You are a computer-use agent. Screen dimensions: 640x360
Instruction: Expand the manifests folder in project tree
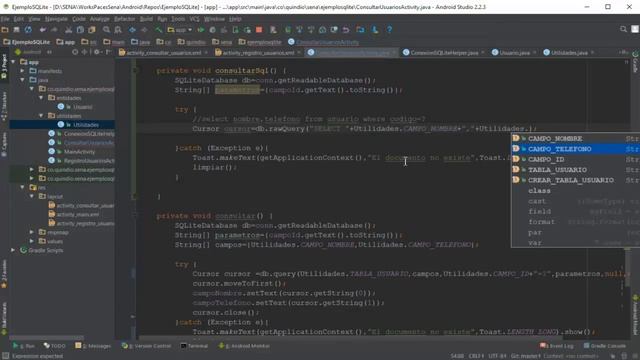[x=22, y=71]
